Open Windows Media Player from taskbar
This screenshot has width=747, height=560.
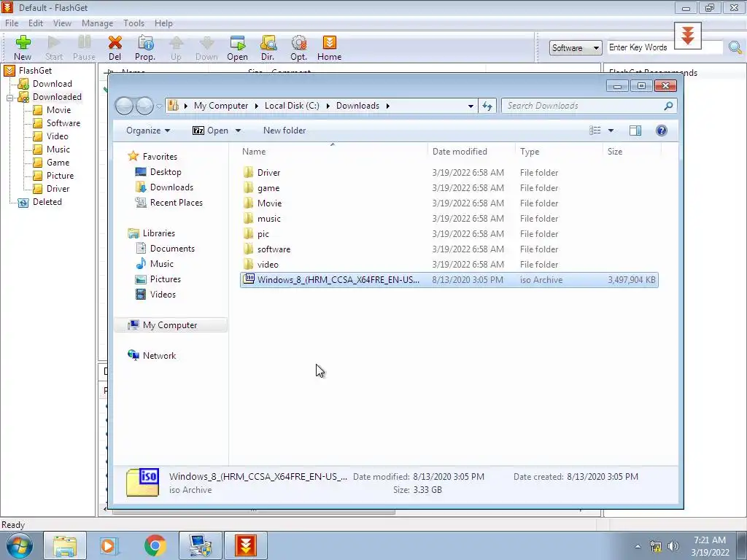click(109, 545)
